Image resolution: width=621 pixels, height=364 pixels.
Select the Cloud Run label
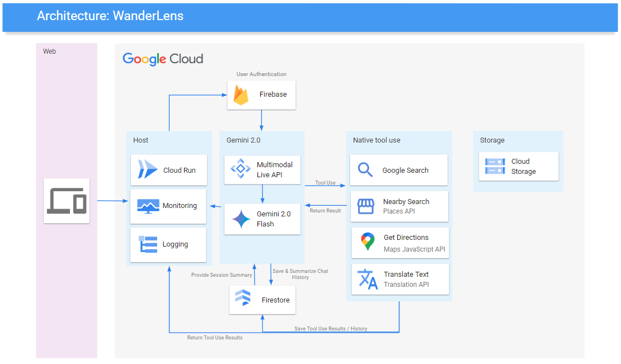point(180,170)
